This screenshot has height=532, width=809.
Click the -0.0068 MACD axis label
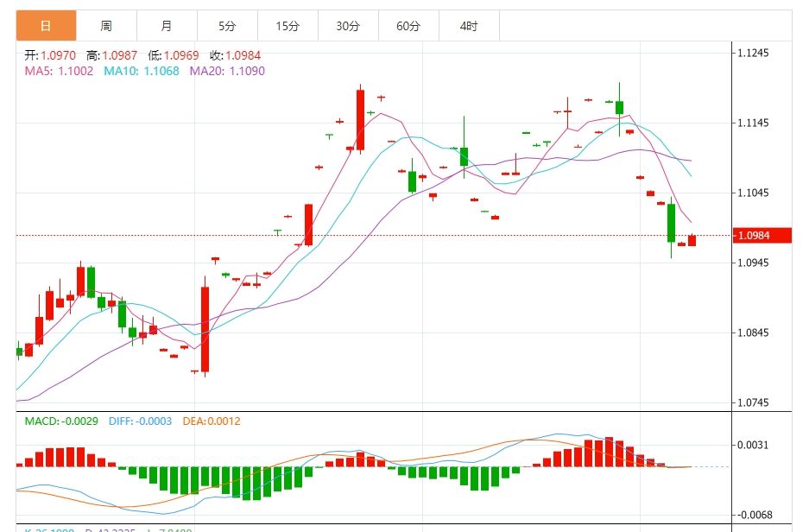[x=754, y=515]
